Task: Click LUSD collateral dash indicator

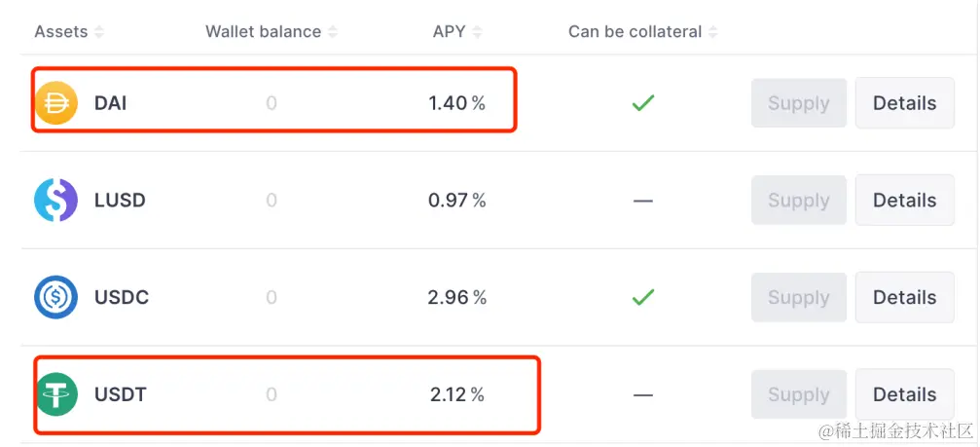Action: (x=642, y=201)
